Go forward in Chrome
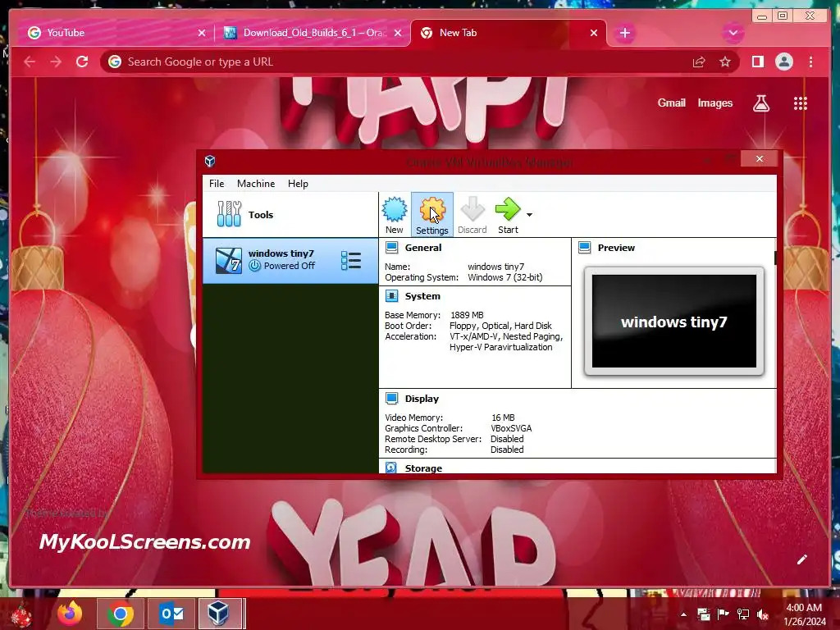Viewport: 840px width, 630px height. (x=56, y=62)
